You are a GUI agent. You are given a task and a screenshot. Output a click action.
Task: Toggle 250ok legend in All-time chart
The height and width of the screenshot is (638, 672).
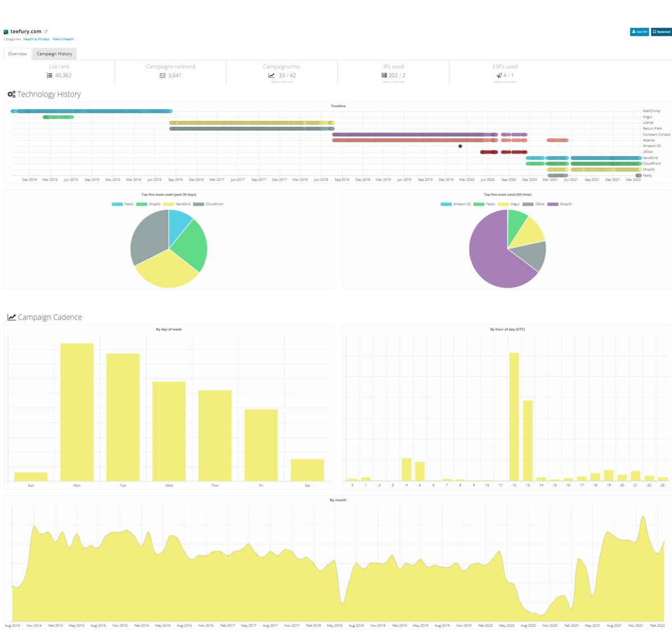[x=534, y=204]
